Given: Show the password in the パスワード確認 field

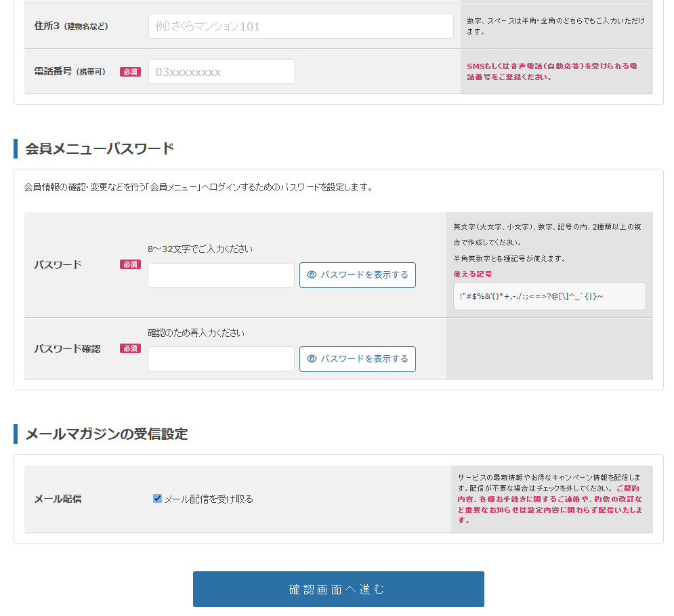Looking at the screenshot, I should pyautogui.click(x=358, y=359).
